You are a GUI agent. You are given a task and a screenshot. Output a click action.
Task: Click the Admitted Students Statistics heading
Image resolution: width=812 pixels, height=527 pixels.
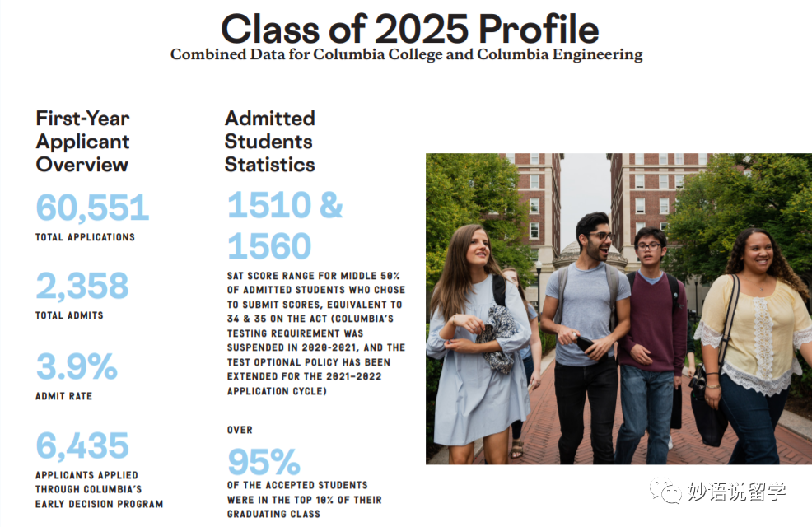270,142
